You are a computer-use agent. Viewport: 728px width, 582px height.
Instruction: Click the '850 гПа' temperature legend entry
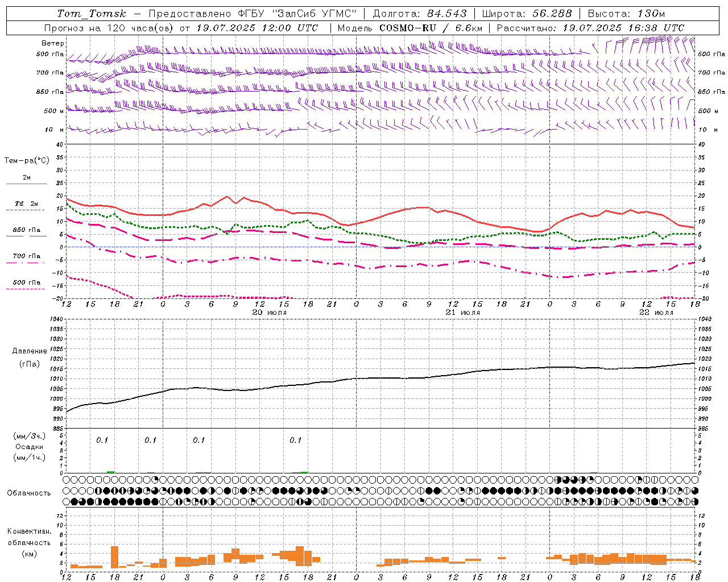coord(27,230)
